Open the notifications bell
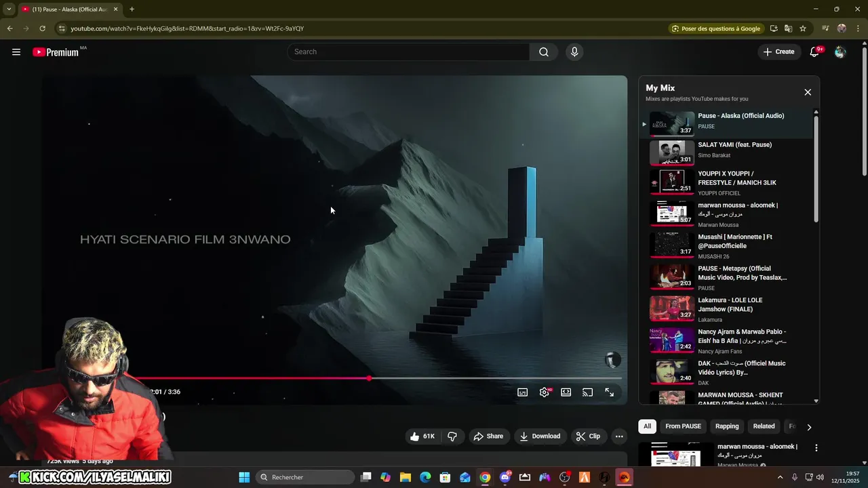868x488 pixels. pyautogui.click(x=814, y=52)
